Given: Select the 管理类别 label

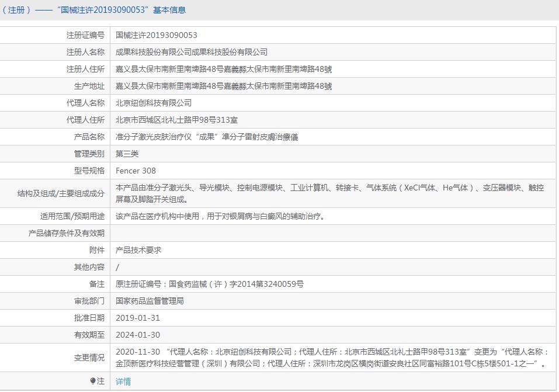Looking at the screenshot, I should click(89, 154).
